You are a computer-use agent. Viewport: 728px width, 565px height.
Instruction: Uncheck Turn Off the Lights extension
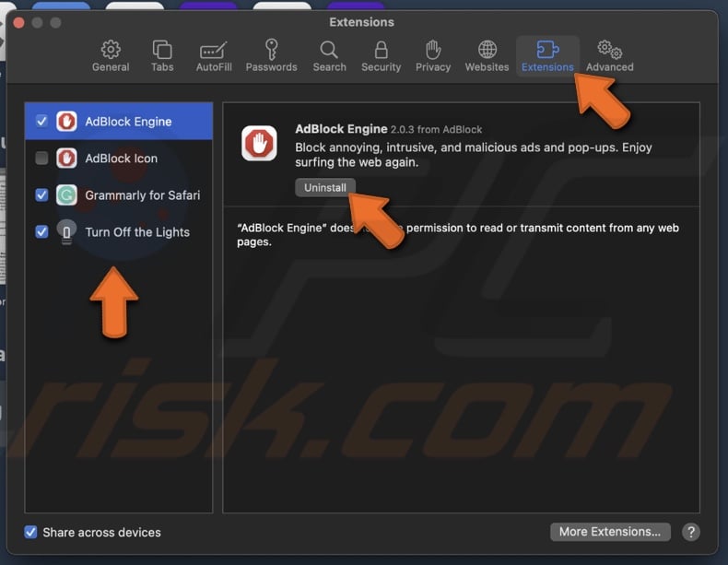click(41, 231)
